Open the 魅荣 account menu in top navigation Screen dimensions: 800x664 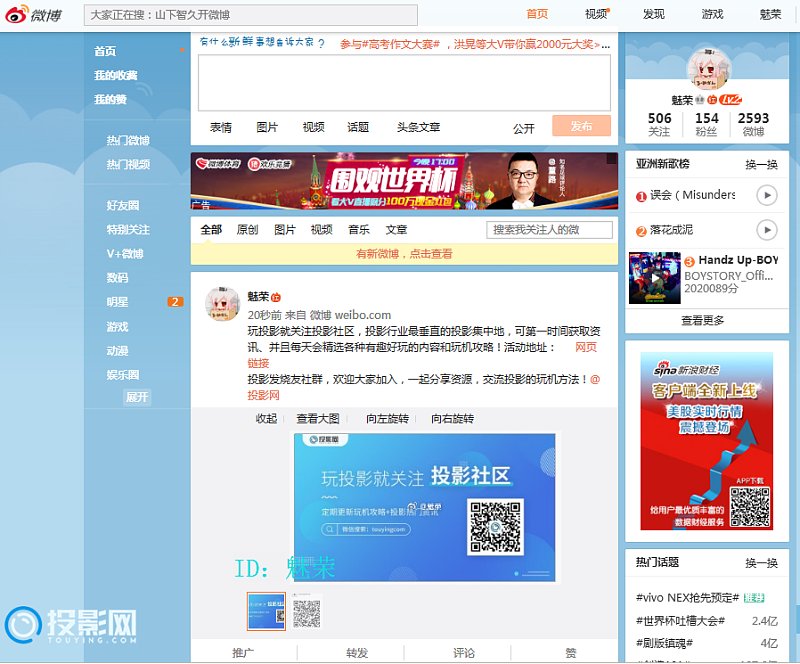[770, 14]
